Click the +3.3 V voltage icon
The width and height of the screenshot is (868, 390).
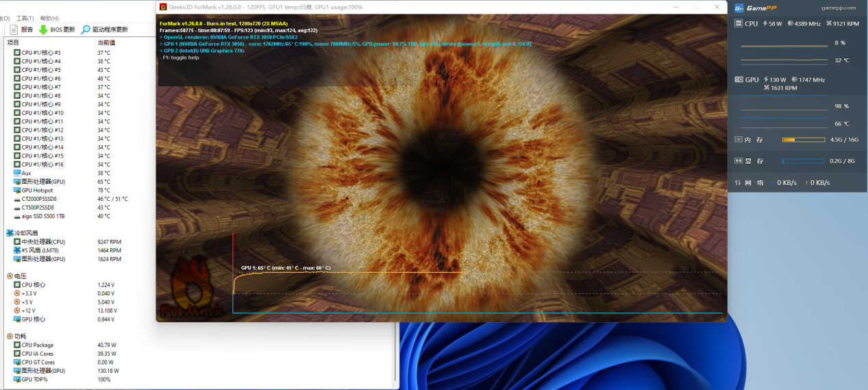[x=17, y=293]
